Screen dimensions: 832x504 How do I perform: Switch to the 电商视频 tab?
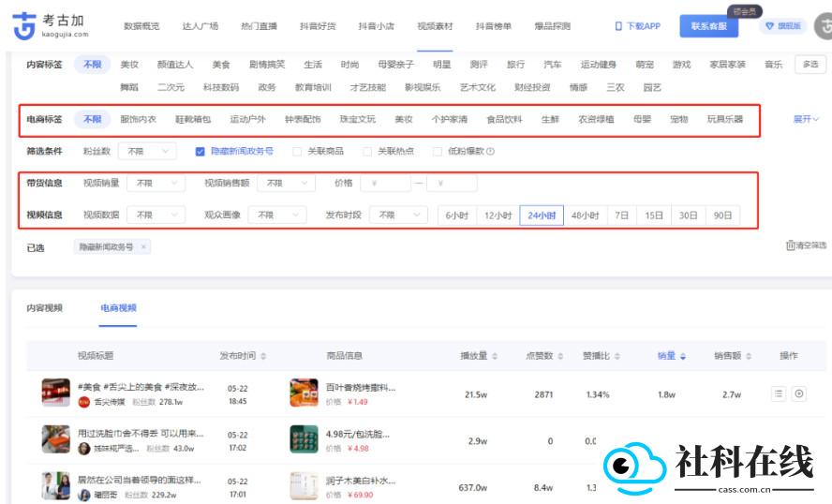tap(118, 307)
